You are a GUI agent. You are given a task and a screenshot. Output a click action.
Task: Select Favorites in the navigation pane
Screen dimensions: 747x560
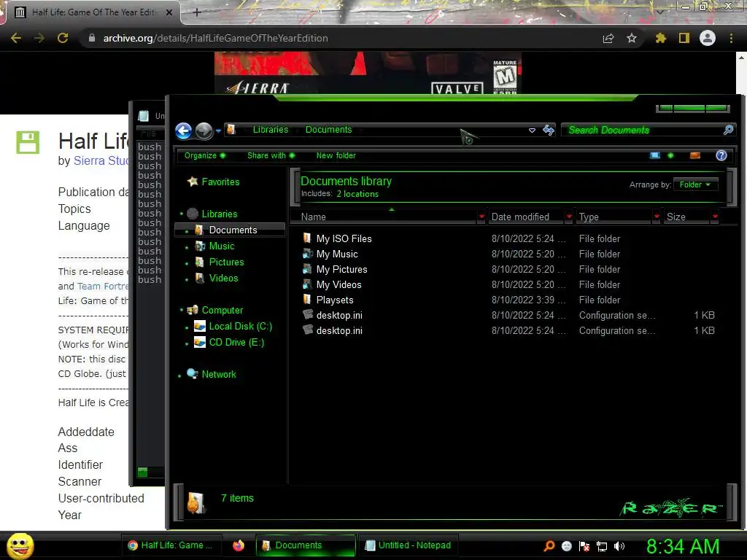[220, 182]
